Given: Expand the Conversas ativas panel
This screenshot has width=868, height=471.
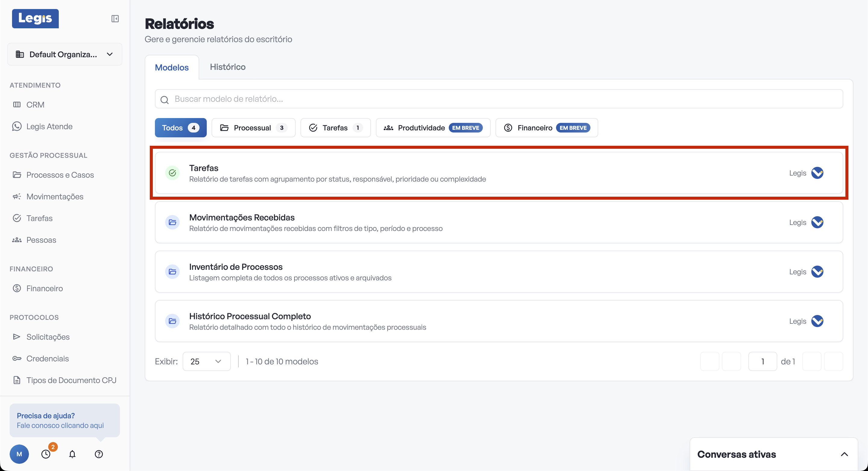Looking at the screenshot, I should pos(844,454).
